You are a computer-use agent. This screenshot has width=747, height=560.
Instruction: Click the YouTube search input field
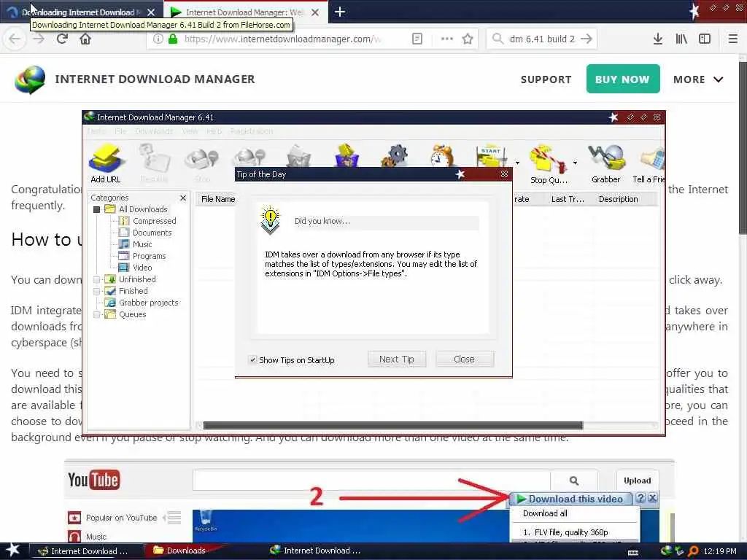[371, 481]
